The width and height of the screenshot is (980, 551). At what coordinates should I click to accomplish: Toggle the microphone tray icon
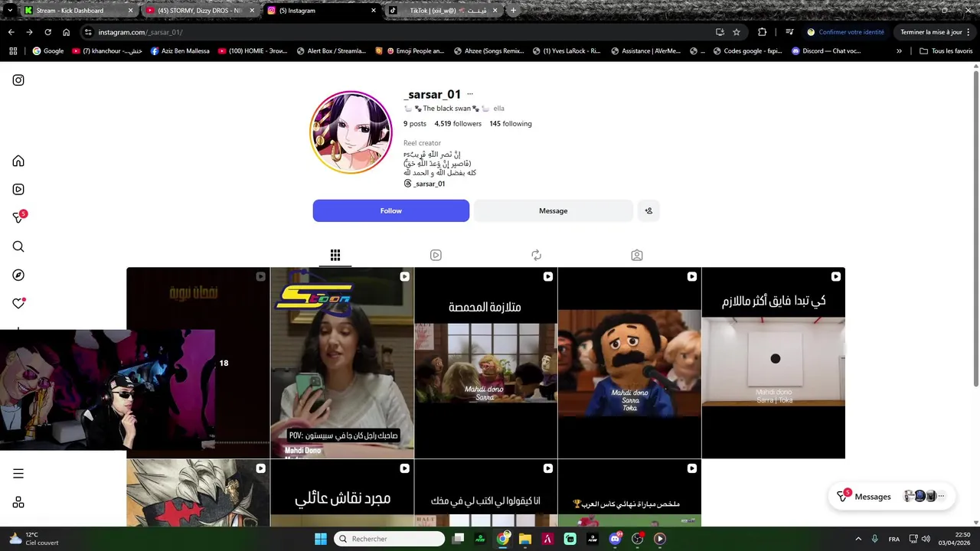(x=874, y=539)
